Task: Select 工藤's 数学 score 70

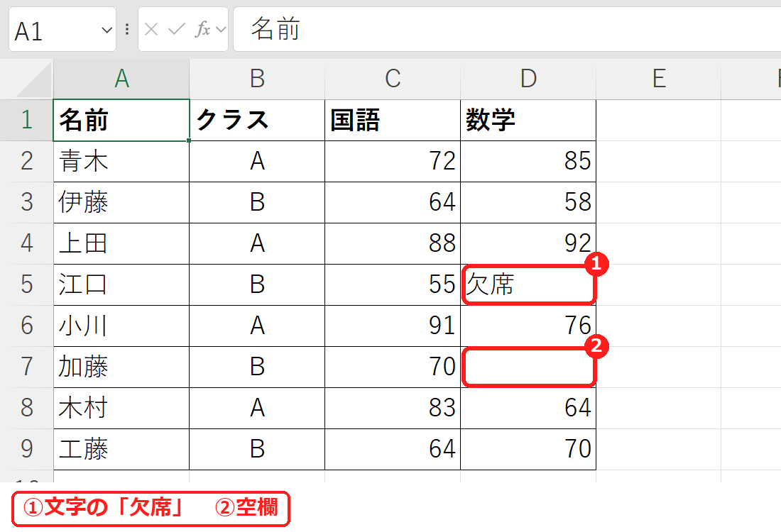Action: pos(528,450)
